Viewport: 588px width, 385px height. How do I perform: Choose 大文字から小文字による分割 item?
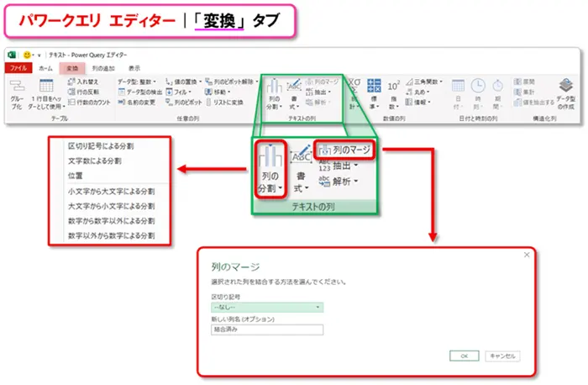(111, 207)
